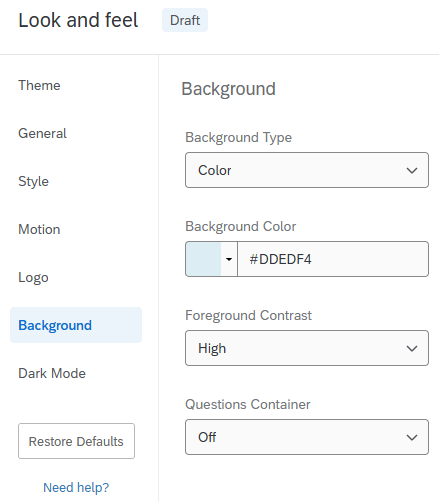The width and height of the screenshot is (439, 502).
Task: Select the Motion menu item
Action: coord(39,229)
